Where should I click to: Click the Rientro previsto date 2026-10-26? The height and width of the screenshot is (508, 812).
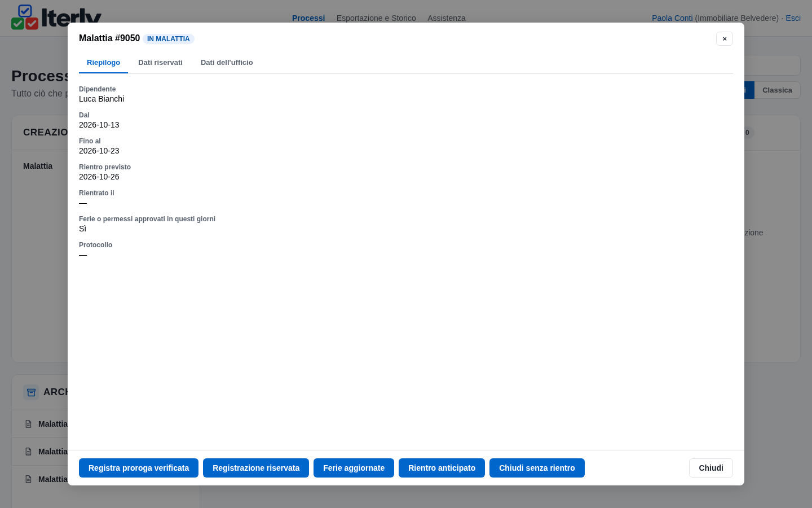point(99,177)
